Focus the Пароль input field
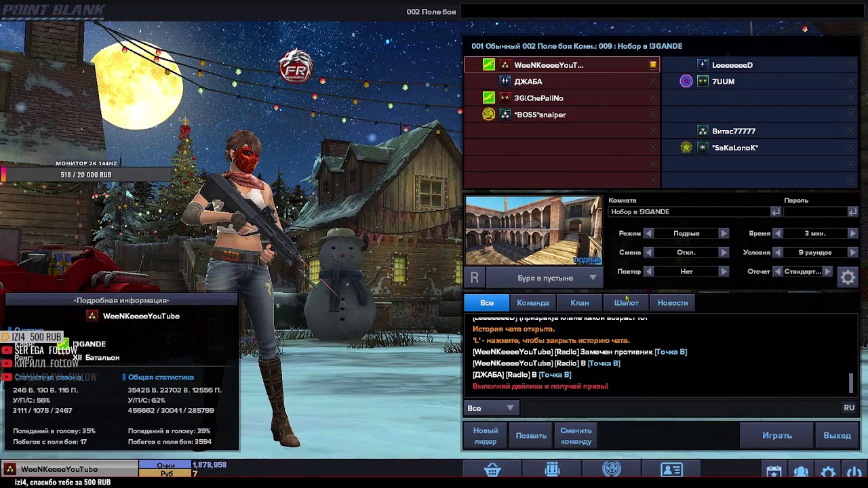Image resolution: width=868 pixels, height=488 pixels. [x=814, y=211]
